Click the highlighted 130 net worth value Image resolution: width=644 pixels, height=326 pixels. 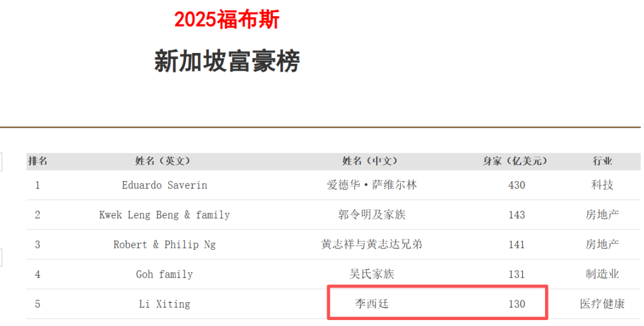(x=516, y=304)
